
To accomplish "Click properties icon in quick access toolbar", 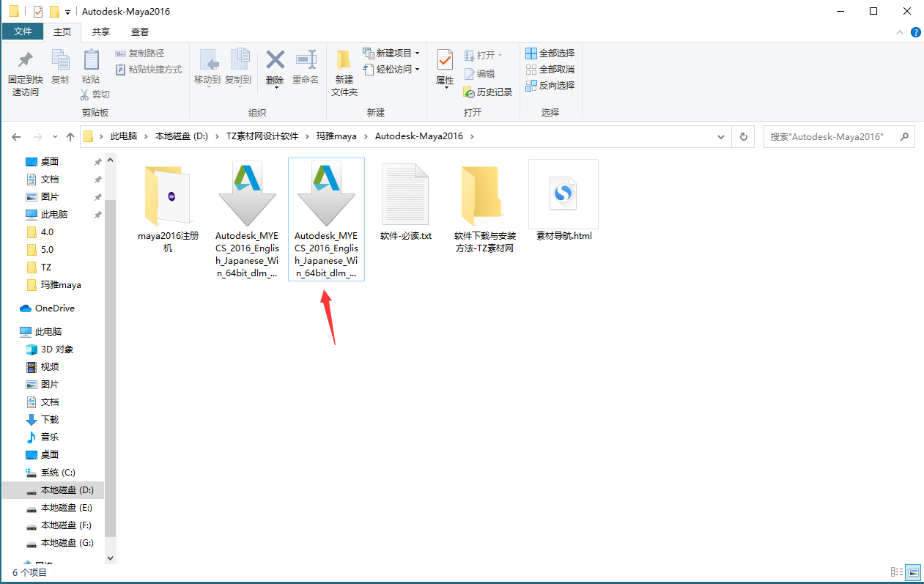I will coord(38,12).
